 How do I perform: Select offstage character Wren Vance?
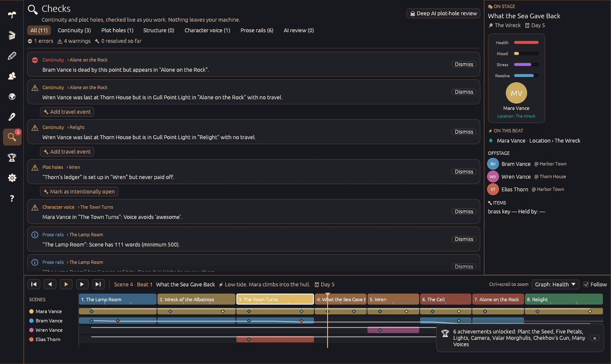(516, 176)
